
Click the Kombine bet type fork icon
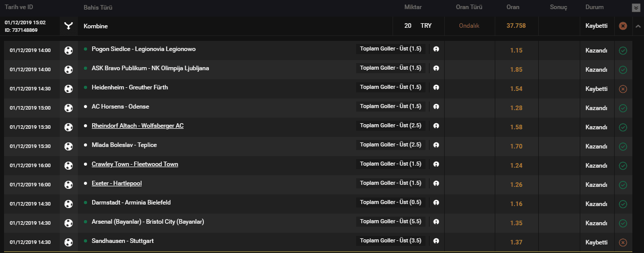click(x=68, y=26)
